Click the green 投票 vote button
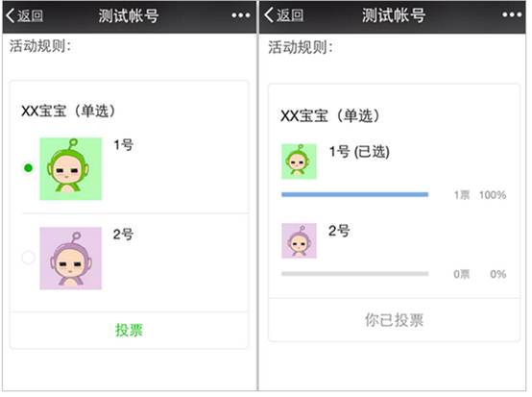 coord(129,330)
